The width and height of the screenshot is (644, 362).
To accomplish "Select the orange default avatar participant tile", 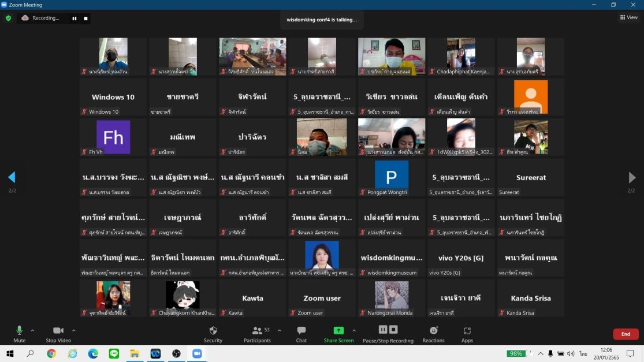I will click(531, 97).
